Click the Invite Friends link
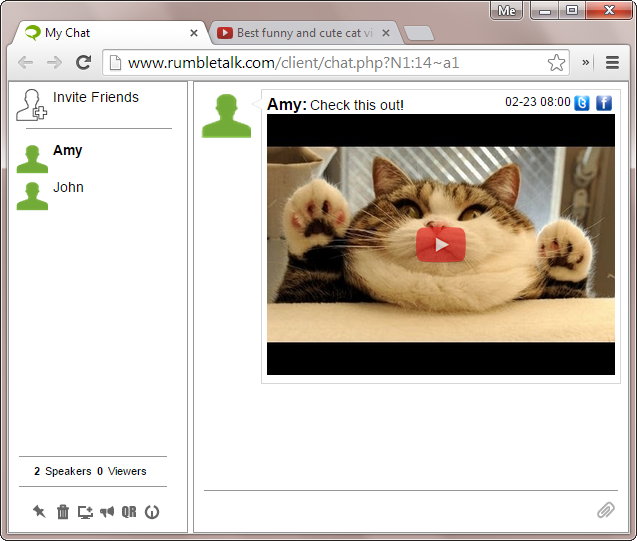 [x=95, y=98]
